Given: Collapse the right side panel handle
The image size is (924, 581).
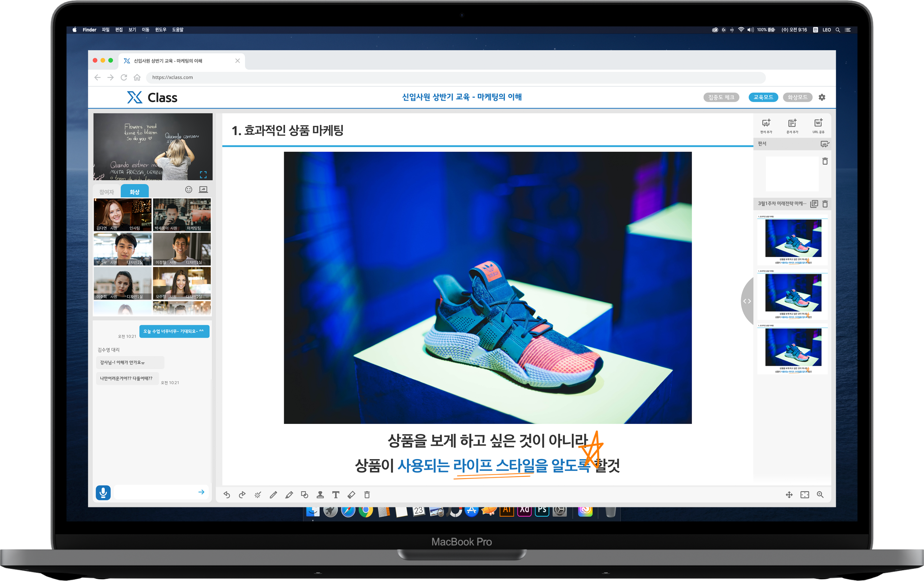Looking at the screenshot, I should click(x=747, y=301).
